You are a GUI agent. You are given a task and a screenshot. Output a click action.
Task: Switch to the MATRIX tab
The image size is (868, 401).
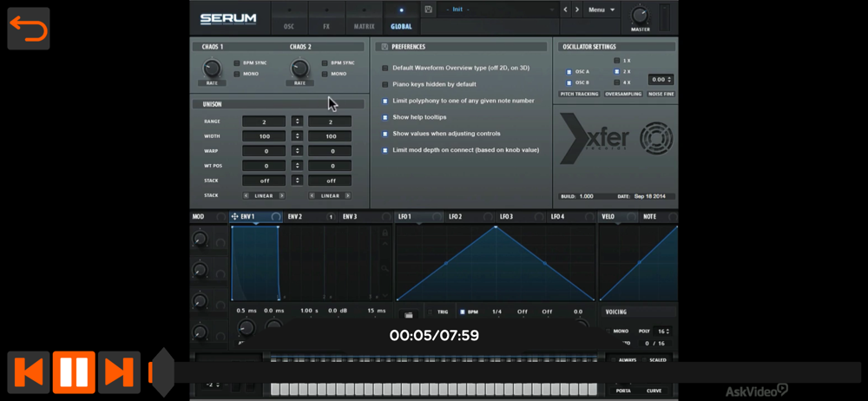pos(365,17)
